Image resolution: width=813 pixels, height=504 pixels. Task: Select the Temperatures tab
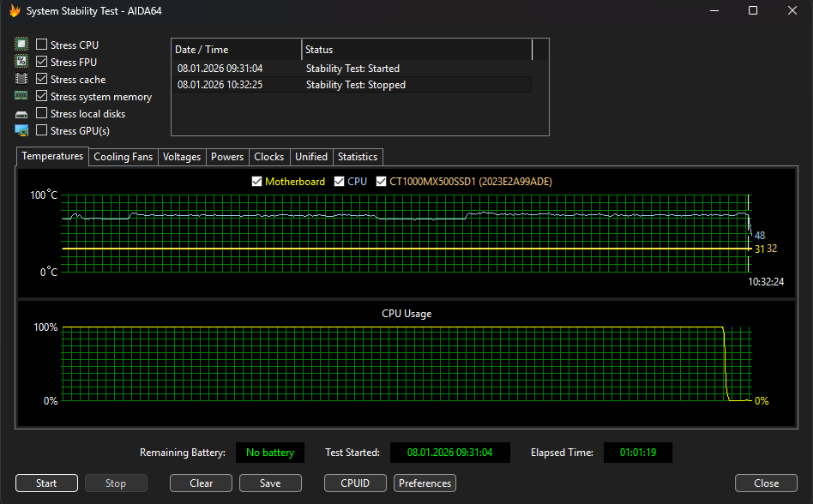(x=52, y=156)
